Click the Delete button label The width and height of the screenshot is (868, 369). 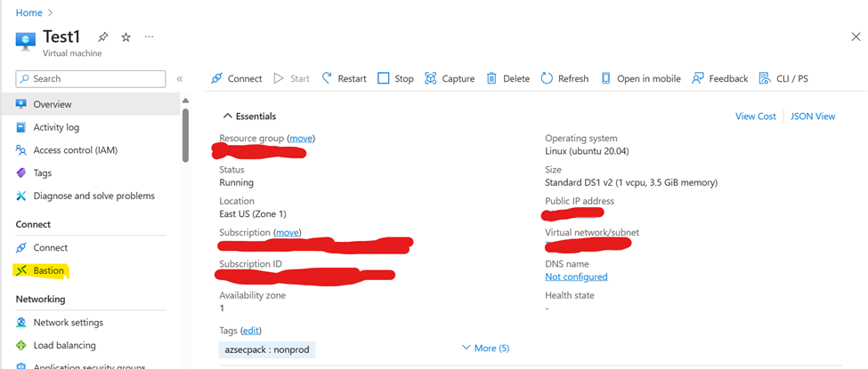516,79
